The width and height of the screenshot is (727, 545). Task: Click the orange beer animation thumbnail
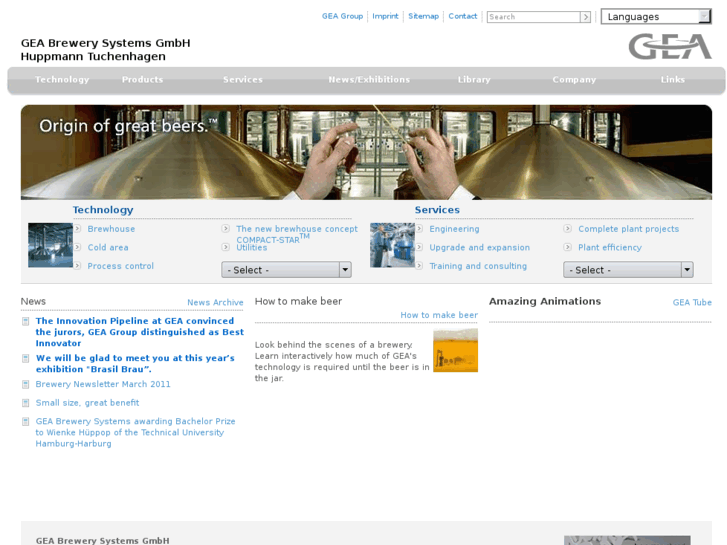coord(455,350)
